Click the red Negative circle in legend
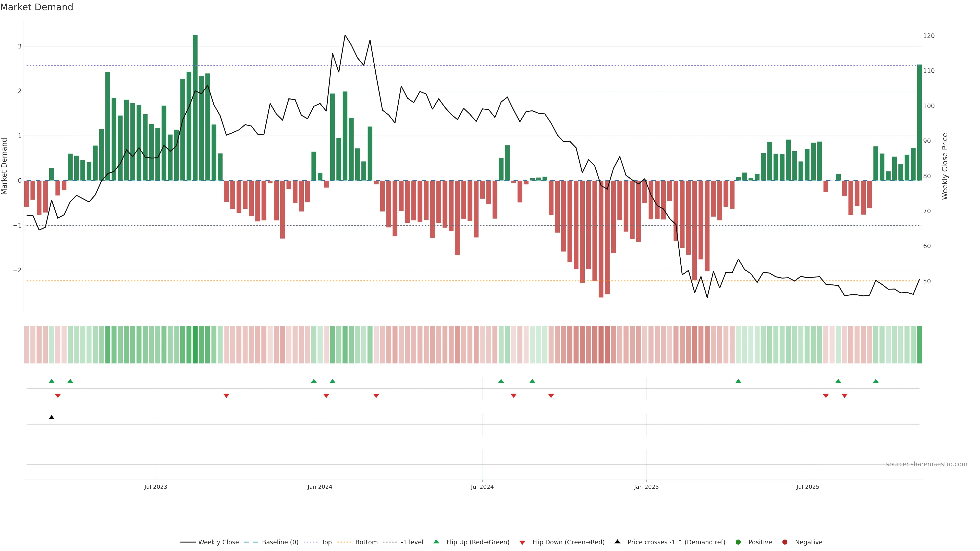The image size is (980, 551). 785,542
